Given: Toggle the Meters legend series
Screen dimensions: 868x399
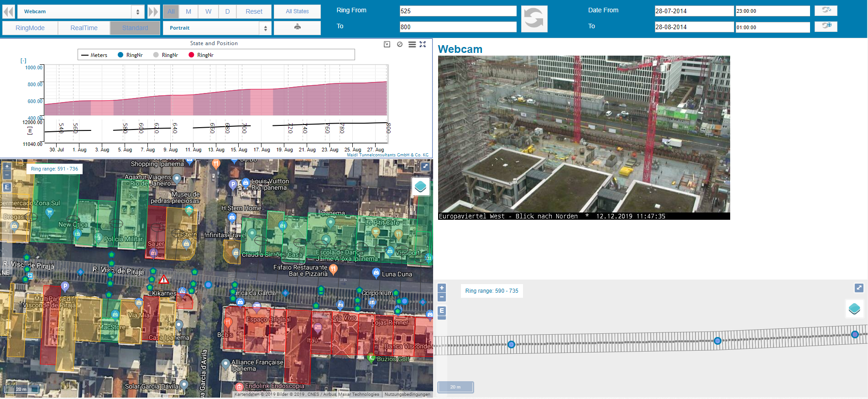Looking at the screenshot, I should click(x=94, y=55).
